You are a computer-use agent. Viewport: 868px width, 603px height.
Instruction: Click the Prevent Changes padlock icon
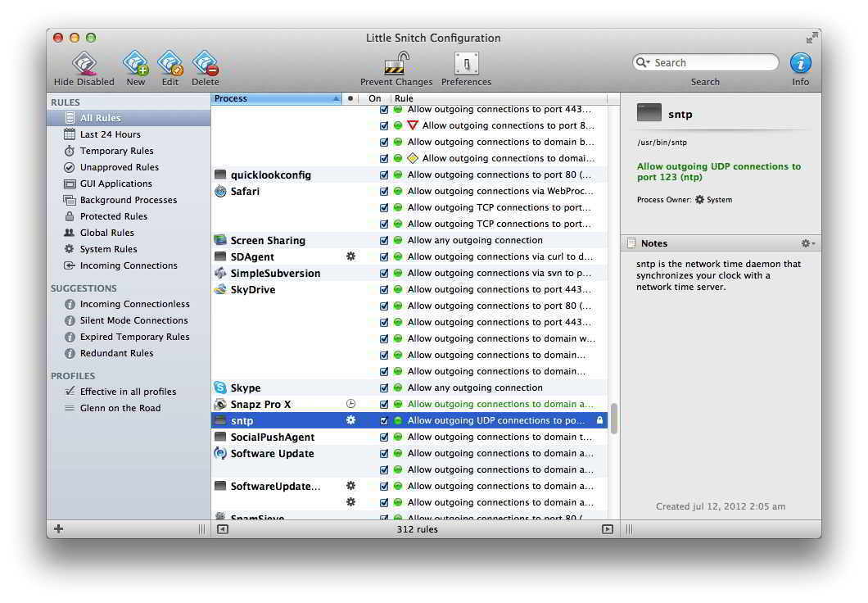click(x=396, y=64)
